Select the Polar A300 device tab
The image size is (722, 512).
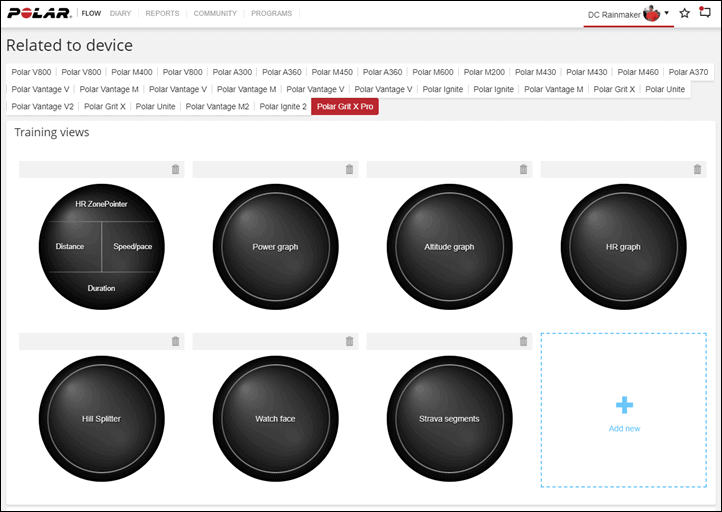[x=233, y=72]
